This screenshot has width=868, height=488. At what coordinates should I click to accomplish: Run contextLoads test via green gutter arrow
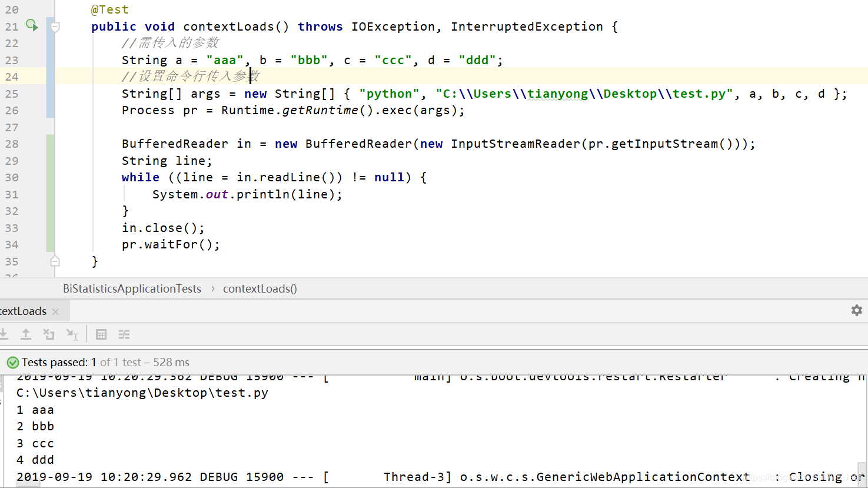coord(32,25)
